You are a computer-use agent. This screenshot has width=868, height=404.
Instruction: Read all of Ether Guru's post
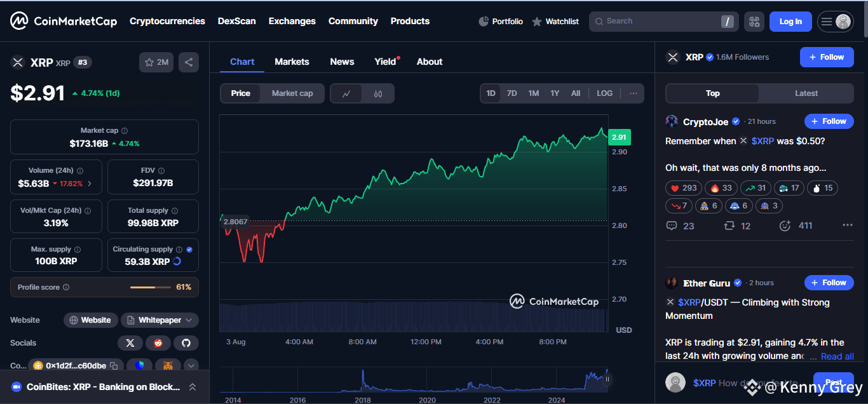837,356
